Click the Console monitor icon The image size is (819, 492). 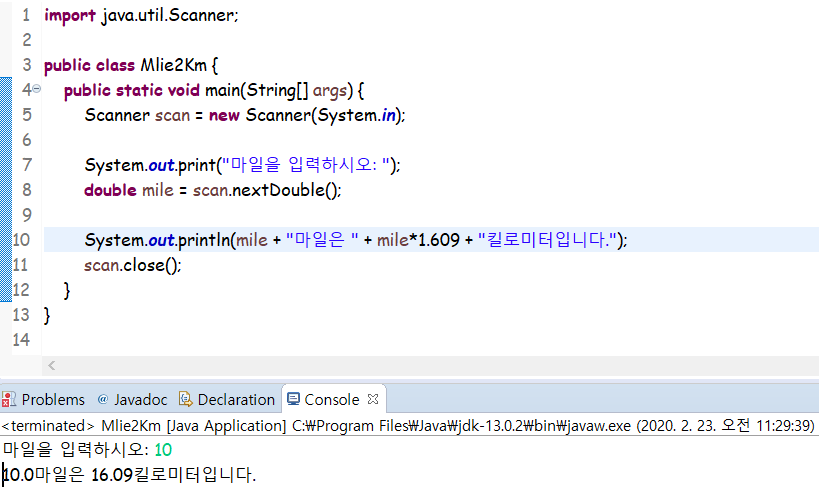pyautogui.click(x=294, y=399)
